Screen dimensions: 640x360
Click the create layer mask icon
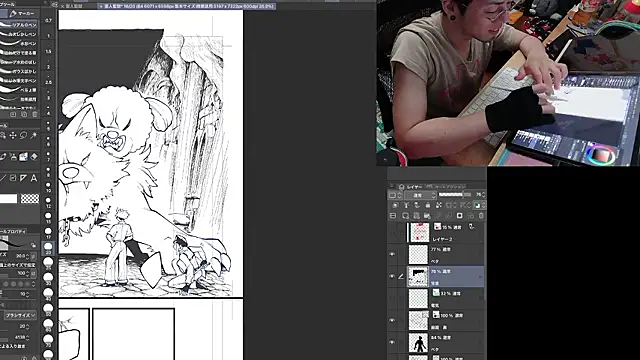click(460, 216)
